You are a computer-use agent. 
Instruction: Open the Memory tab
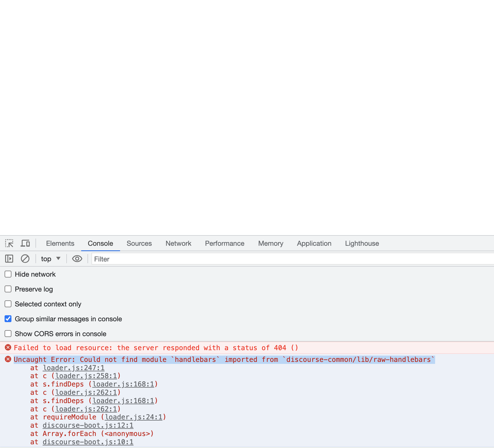(271, 243)
